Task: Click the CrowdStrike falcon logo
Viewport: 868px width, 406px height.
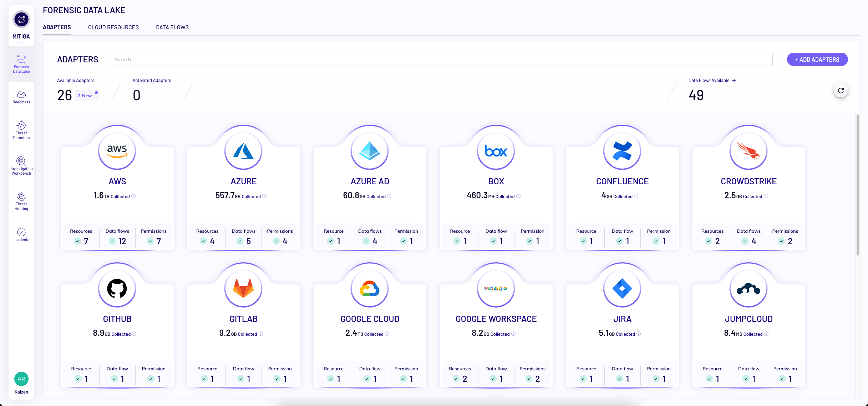Action: click(x=748, y=151)
